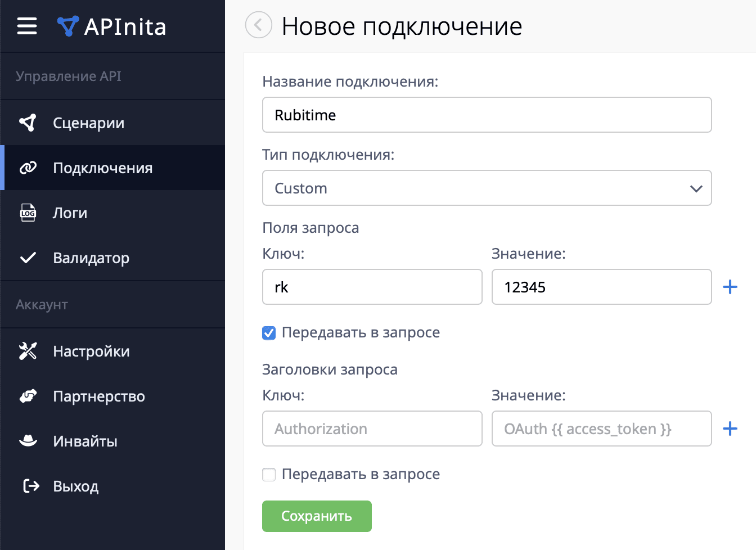Viewport: 756px width, 550px height.
Task: Add another request header with plus icon
Action: pyautogui.click(x=730, y=429)
